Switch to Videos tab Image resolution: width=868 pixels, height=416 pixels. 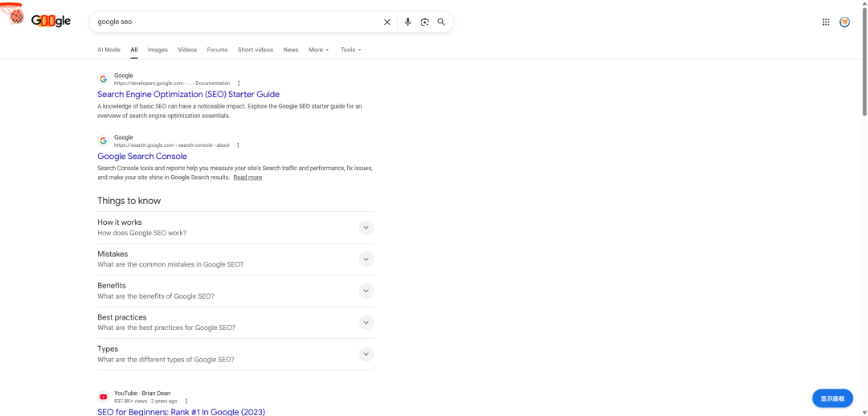pos(187,50)
